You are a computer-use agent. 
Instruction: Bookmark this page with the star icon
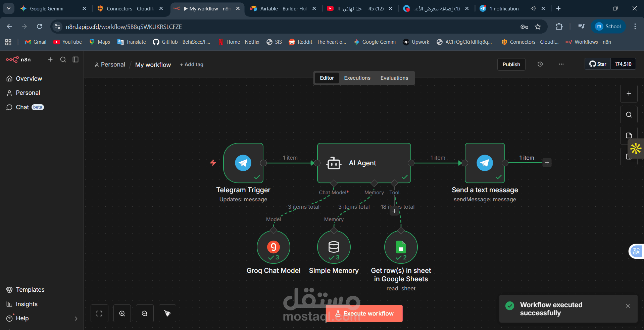pos(538,27)
